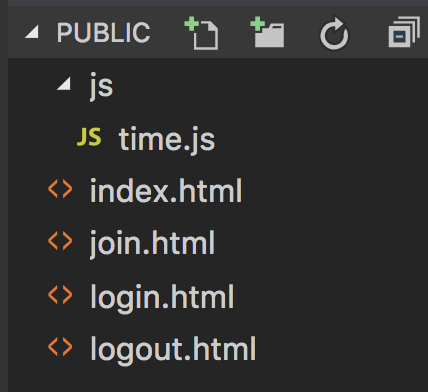
Task: Collapse the PUBLIC section triangle
Action: pos(32,32)
